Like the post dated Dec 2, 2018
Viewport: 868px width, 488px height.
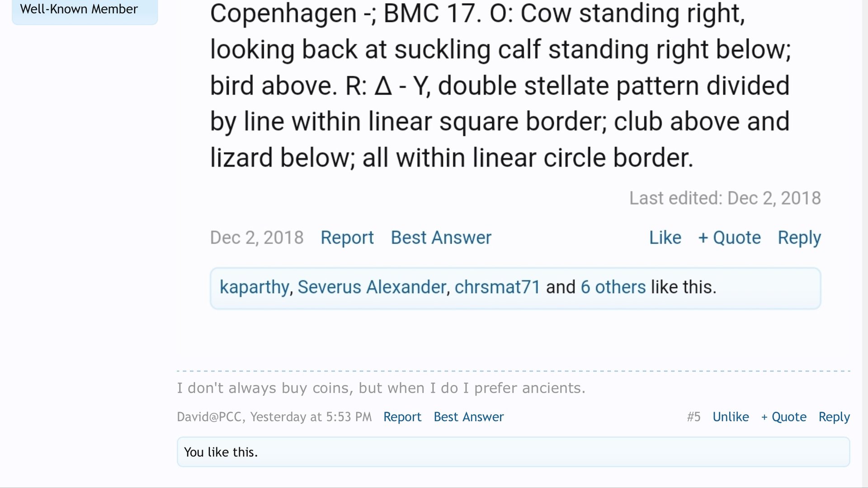pos(665,238)
